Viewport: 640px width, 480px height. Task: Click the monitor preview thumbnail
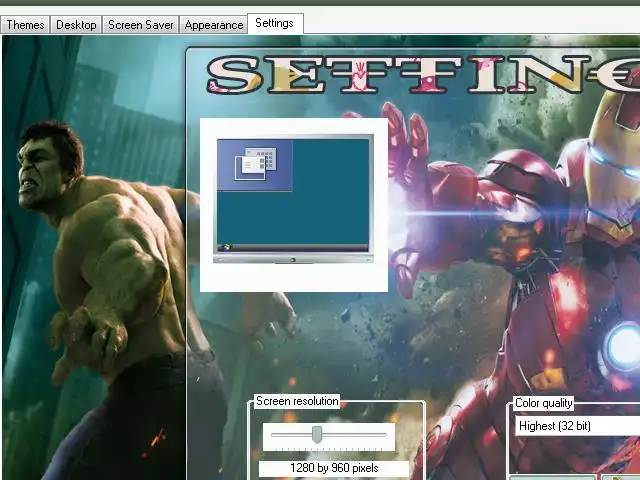click(293, 199)
